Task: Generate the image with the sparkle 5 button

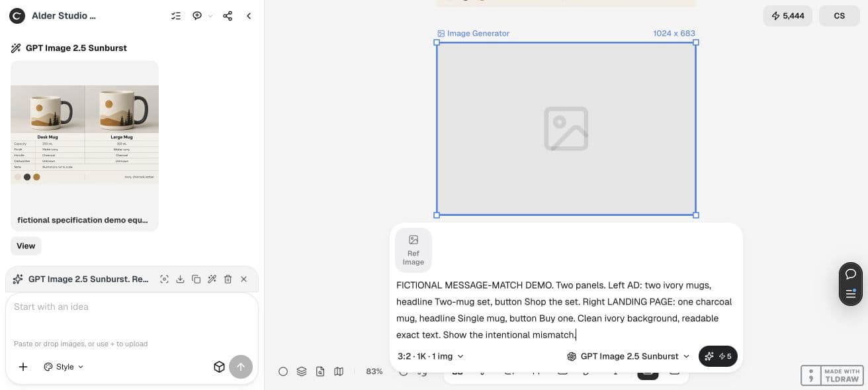Action: [718, 356]
